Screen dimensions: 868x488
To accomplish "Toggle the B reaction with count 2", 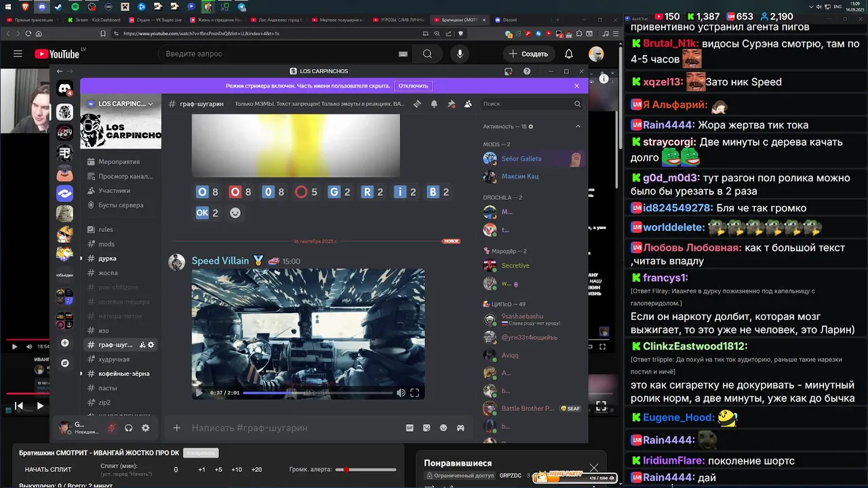I will pos(438,192).
